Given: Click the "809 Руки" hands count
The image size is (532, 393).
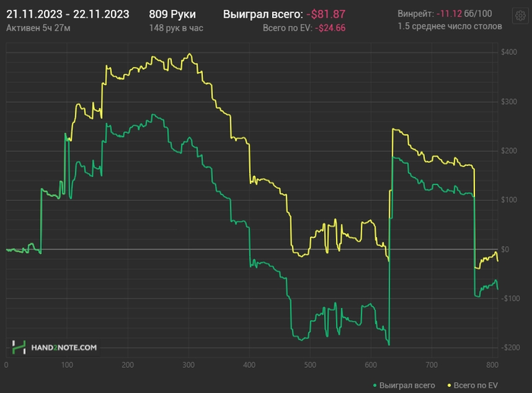Looking at the screenshot, I should (173, 14).
